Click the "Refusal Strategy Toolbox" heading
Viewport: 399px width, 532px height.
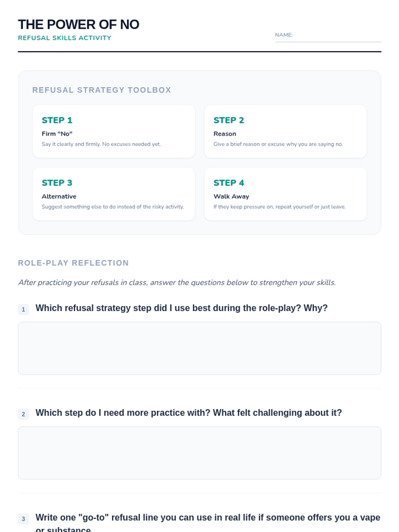coord(101,90)
